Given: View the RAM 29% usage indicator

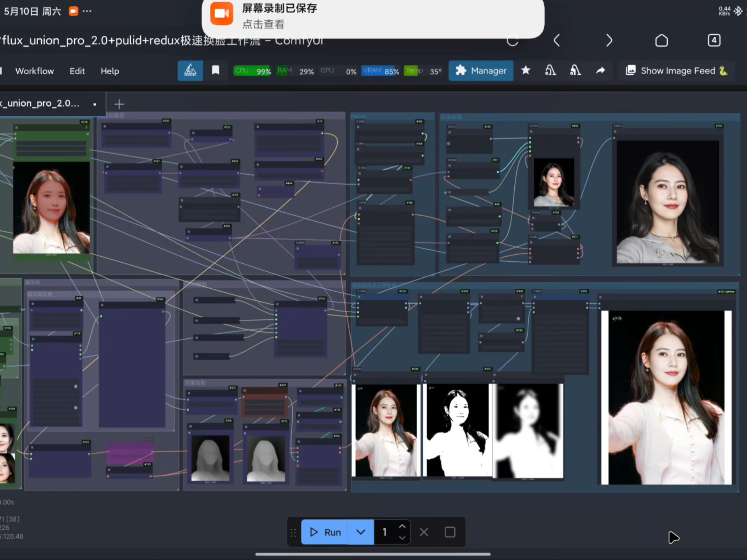Looking at the screenshot, I should tap(295, 71).
